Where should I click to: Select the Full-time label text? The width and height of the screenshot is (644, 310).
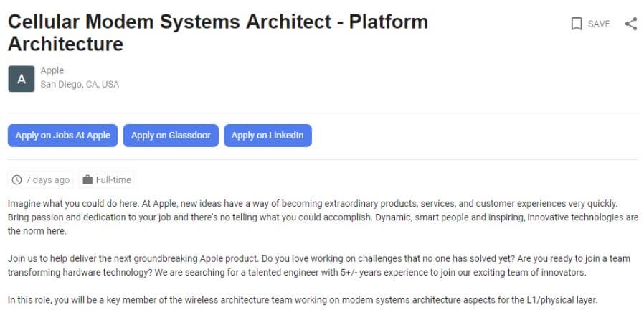(112, 180)
